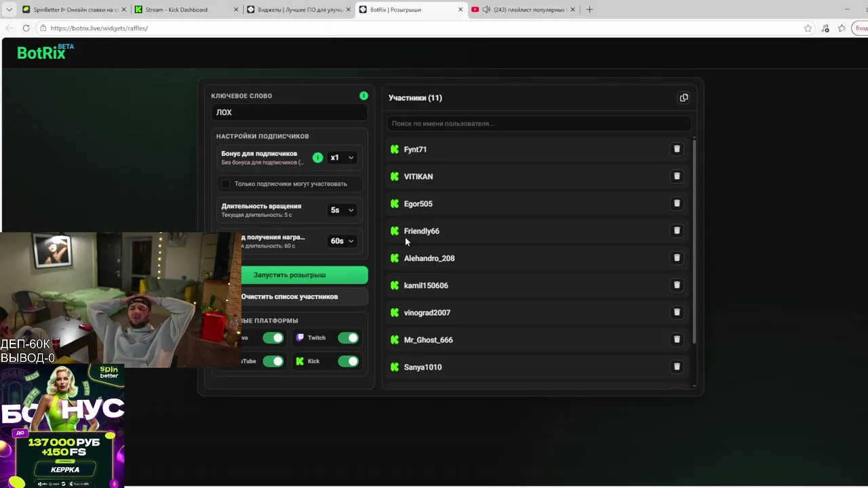868x488 pixels.
Task: Click the Twitch platform icon
Action: click(300, 338)
